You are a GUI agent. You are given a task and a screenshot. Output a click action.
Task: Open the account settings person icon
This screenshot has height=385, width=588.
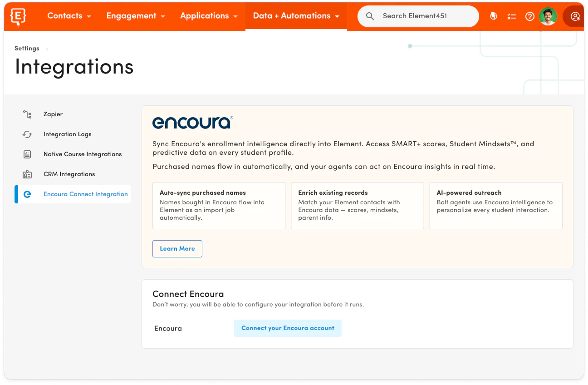pyautogui.click(x=575, y=17)
